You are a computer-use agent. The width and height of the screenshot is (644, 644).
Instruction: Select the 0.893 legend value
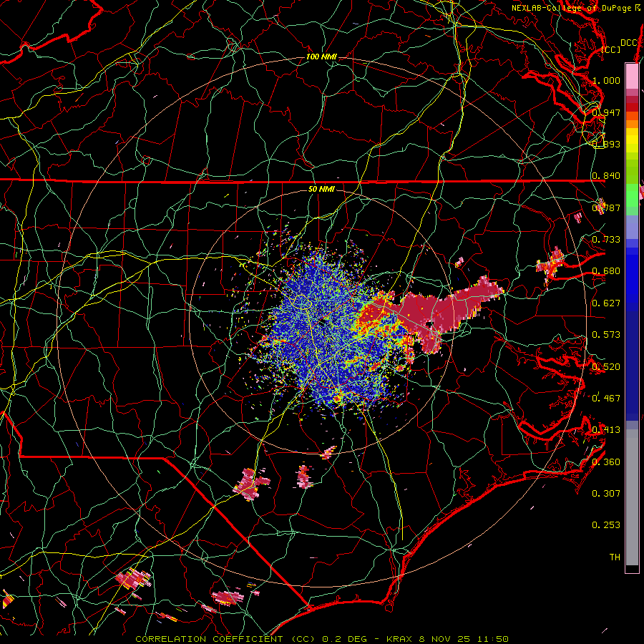click(606, 144)
